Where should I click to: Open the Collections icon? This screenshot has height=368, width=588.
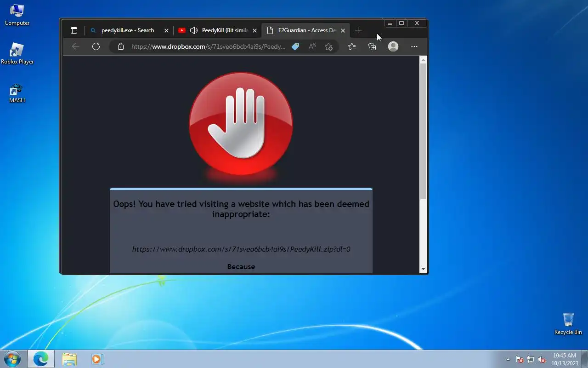tap(372, 46)
